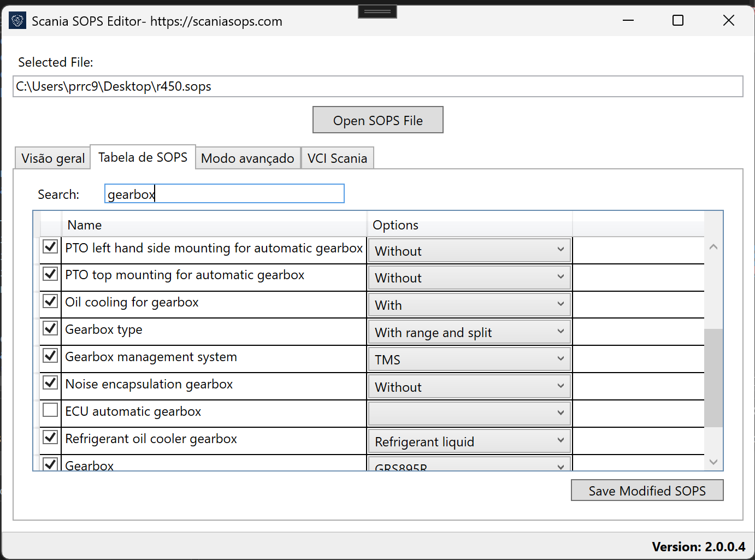This screenshot has width=755, height=560.
Task: Uncheck Refrigerant oil cooler gearbox
Action: (50, 437)
